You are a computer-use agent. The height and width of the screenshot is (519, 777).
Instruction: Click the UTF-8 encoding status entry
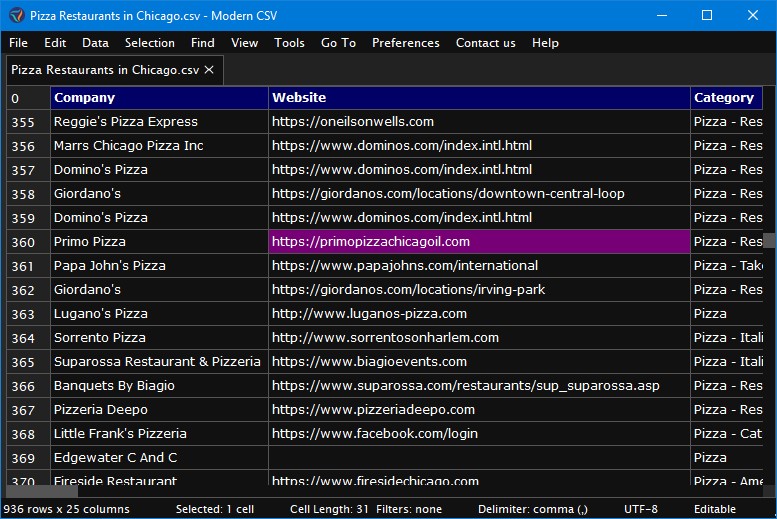tap(641, 509)
